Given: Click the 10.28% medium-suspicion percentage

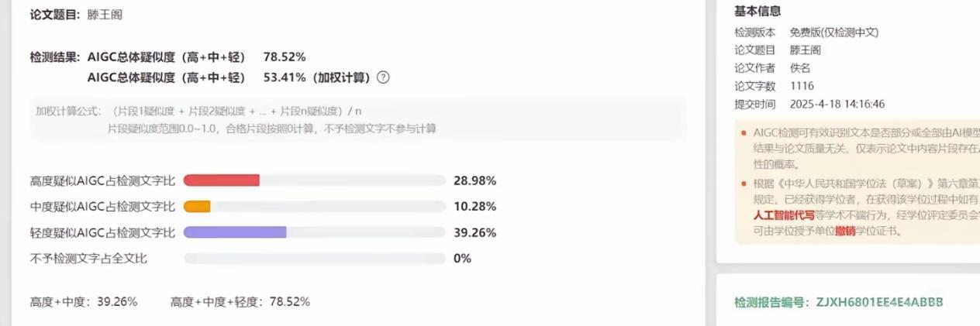Looking at the screenshot, I should [x=474, y=207].
